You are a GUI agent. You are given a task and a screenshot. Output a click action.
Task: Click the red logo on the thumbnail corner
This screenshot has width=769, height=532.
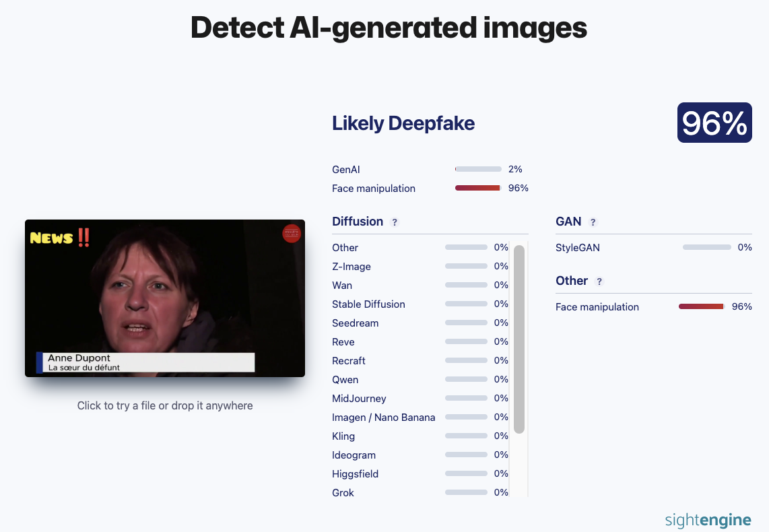pos(292,234)
